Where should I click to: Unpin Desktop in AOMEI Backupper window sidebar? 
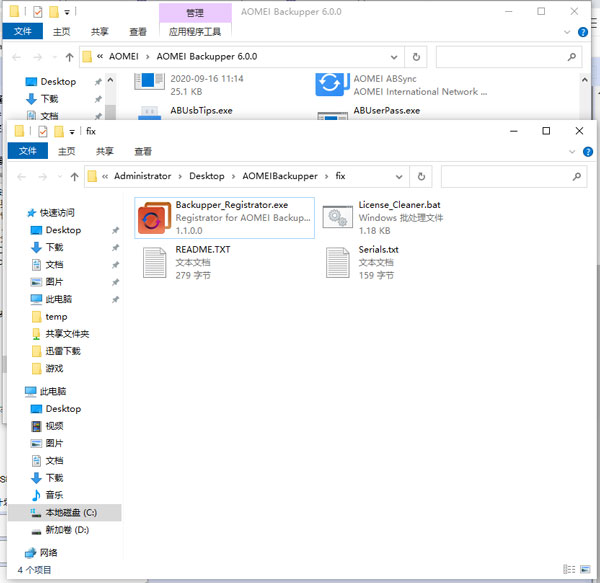98,82
